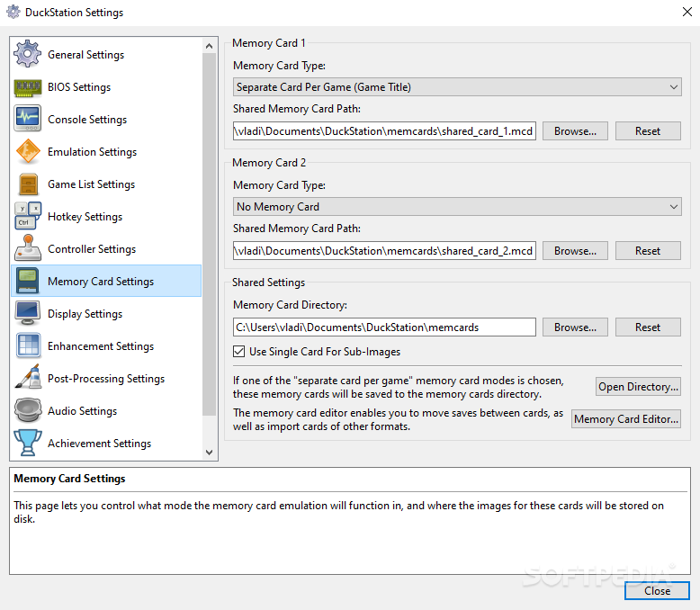The height and width of the screenshot is (610, 700).
Task: Click into Memory Card Directory field
Action: coord(384,327)
